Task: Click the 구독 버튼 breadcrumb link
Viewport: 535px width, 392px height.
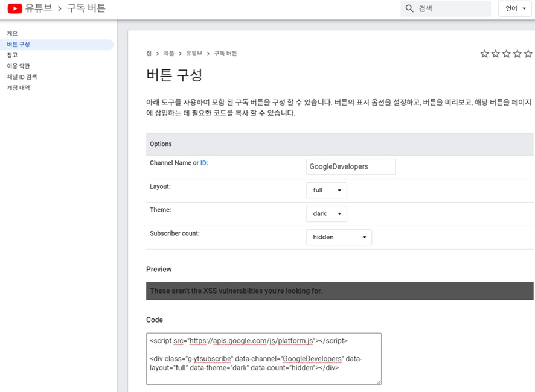Action: [x=225, y=54]
